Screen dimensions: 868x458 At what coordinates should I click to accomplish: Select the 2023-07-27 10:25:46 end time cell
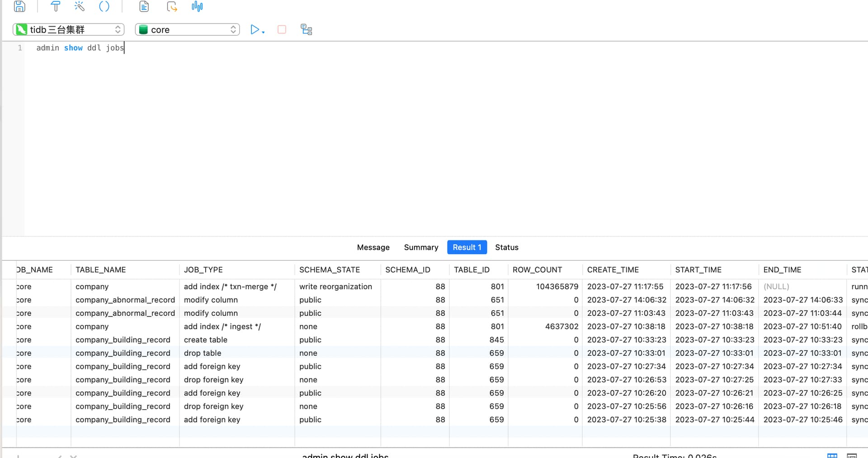[802, 420]
